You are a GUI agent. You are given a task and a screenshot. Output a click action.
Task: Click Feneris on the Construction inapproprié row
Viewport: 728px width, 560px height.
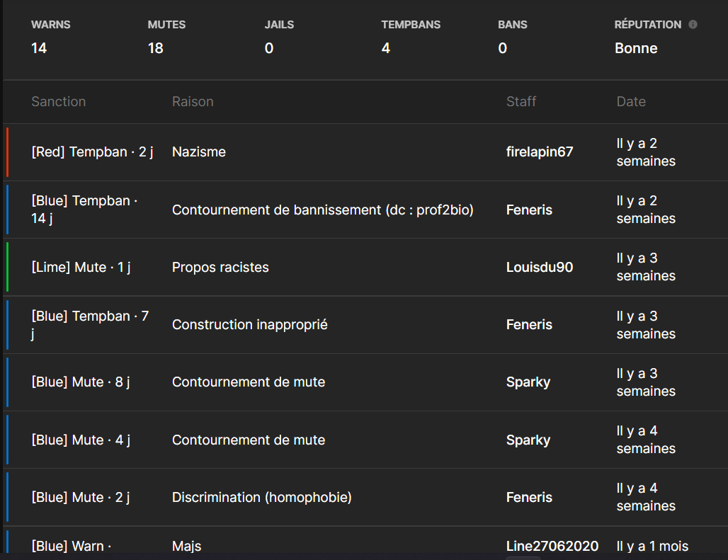[529, 325]
